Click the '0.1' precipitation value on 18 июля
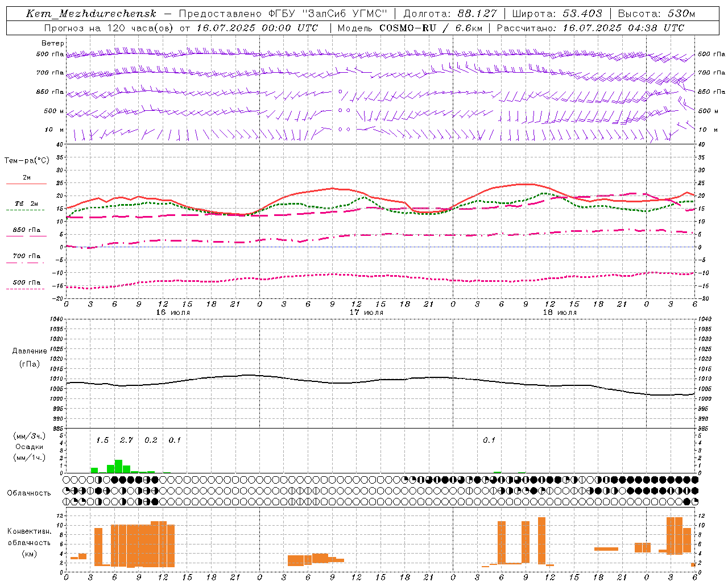This screenshot has height=582, width=728. [x=489, y=440]
